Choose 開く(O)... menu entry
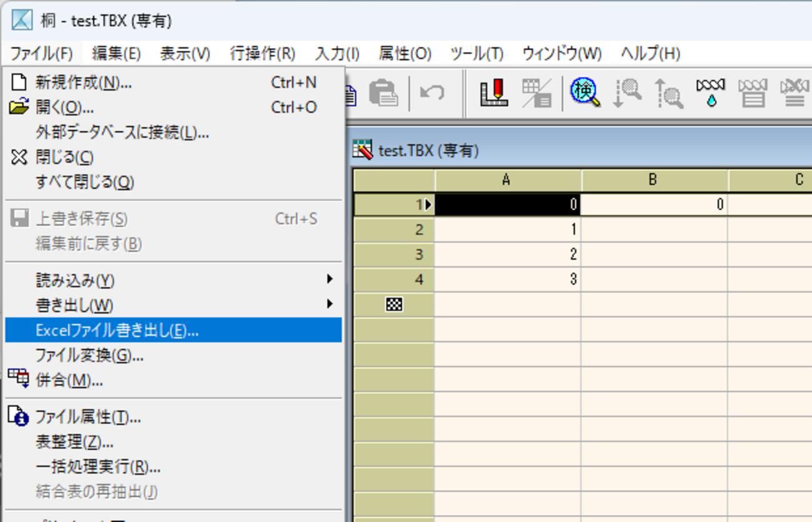Screen dimensions: 812x522 pos(174,107)
